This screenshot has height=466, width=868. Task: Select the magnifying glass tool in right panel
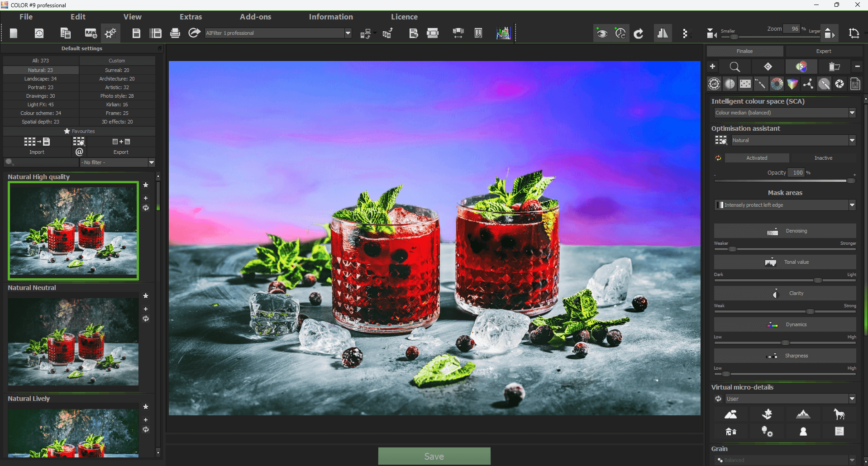(x=735, y=67)
